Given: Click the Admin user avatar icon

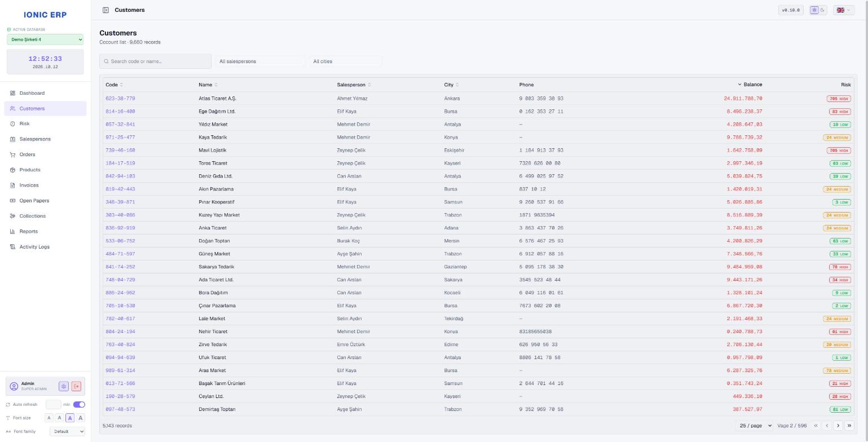Looking at the screenshot, I should click(x=14, y=386).
